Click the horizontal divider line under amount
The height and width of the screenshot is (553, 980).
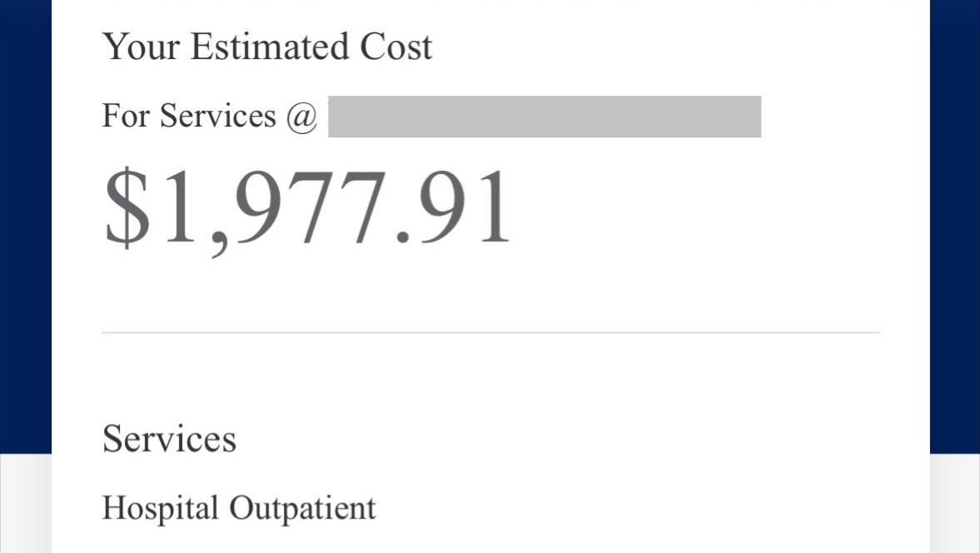pyautogui.click(x=490, y=333)
